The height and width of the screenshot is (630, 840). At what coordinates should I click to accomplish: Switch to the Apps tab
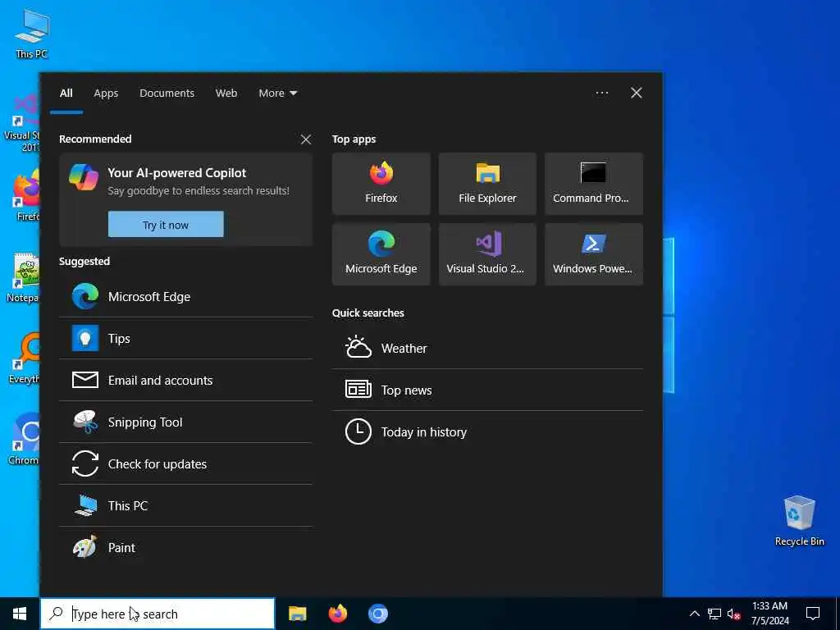click(x=106, y=94)
